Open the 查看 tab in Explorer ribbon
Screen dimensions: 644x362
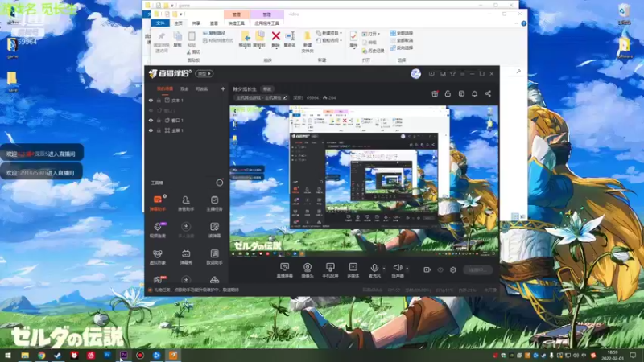tap(214, 23)
